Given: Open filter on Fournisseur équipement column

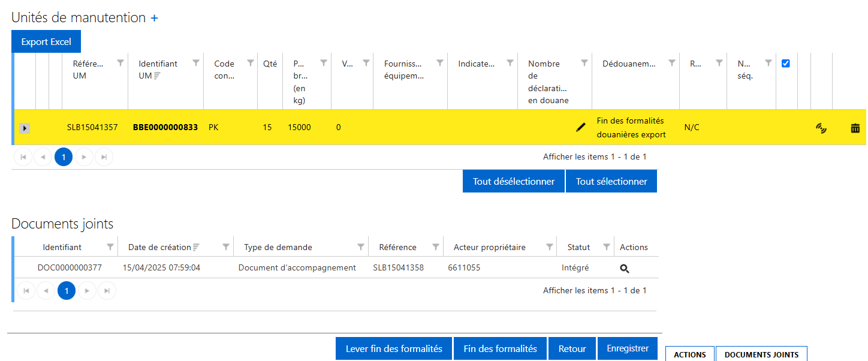Looking at the screenshot, I should coord(440,63).
